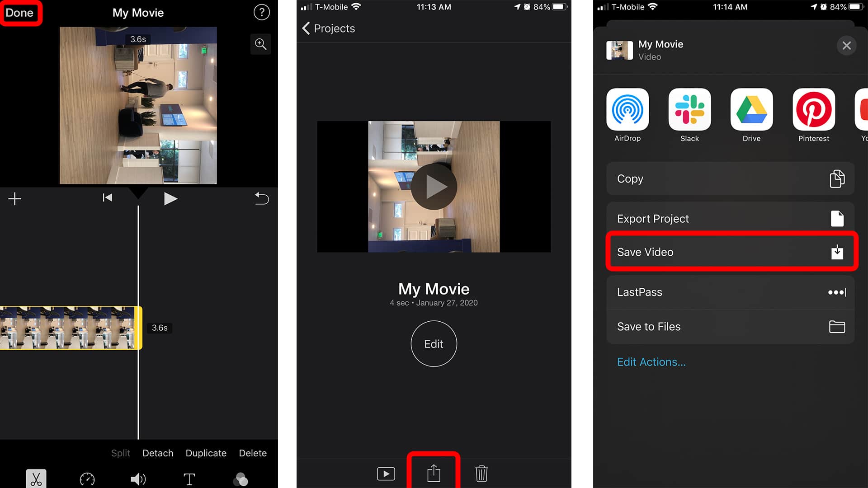Share to Slack
The width and height of the screenshot is (868, 488).
point(689,115)
